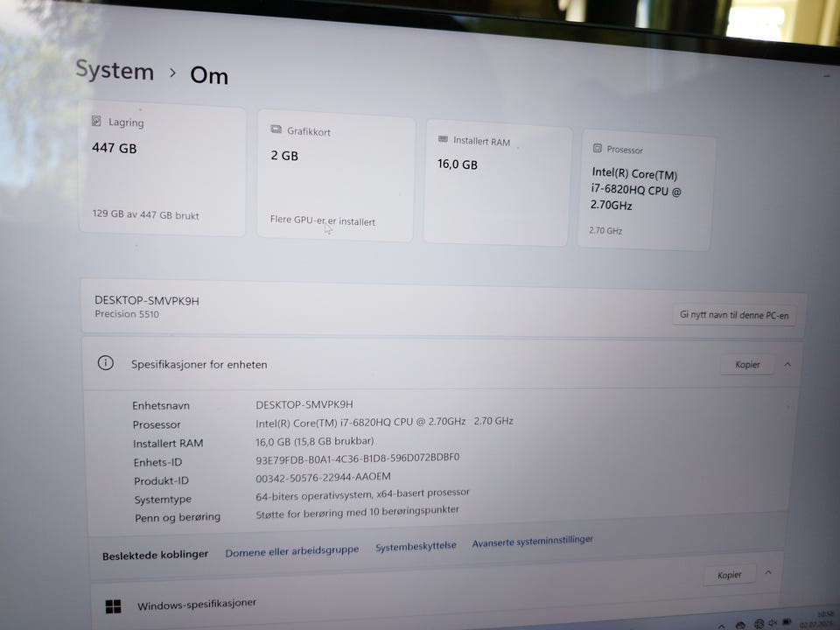Open the network globe tray icon
The image size is (840, 630).
(759, 624)
